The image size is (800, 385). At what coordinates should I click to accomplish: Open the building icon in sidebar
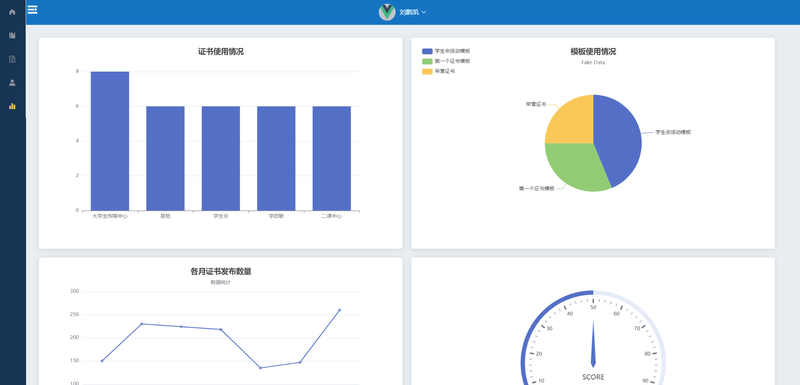[x=12, y=35]
